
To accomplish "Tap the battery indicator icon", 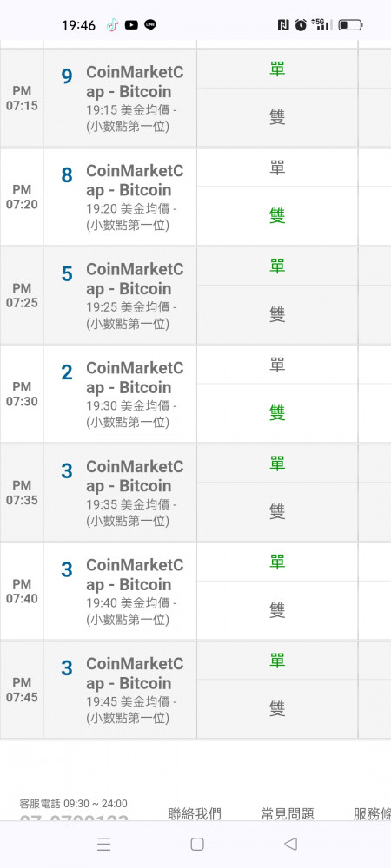I will coord(350,25).
